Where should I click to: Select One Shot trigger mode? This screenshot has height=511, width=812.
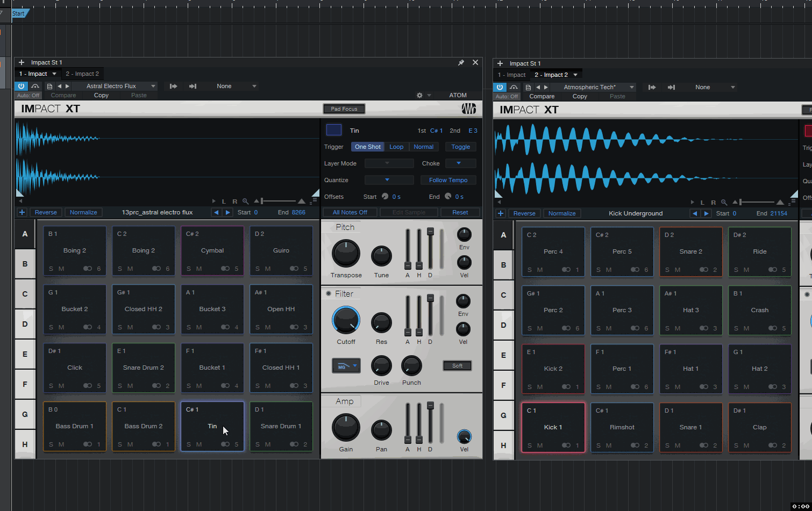(368, 147)
